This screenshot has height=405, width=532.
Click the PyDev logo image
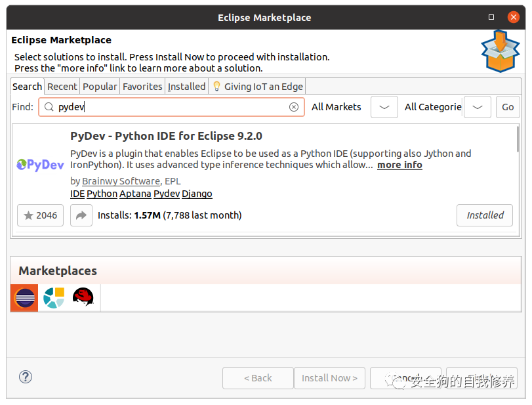41,165
